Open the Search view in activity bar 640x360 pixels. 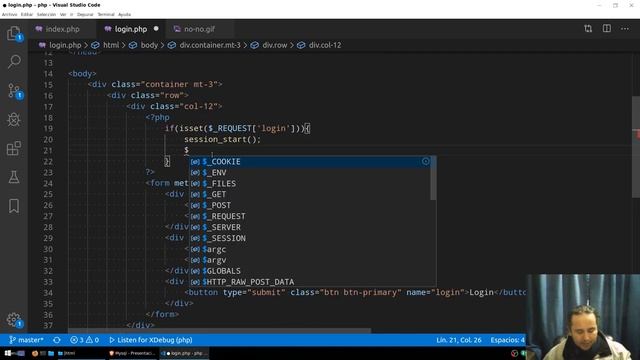(x=14, y=62)
